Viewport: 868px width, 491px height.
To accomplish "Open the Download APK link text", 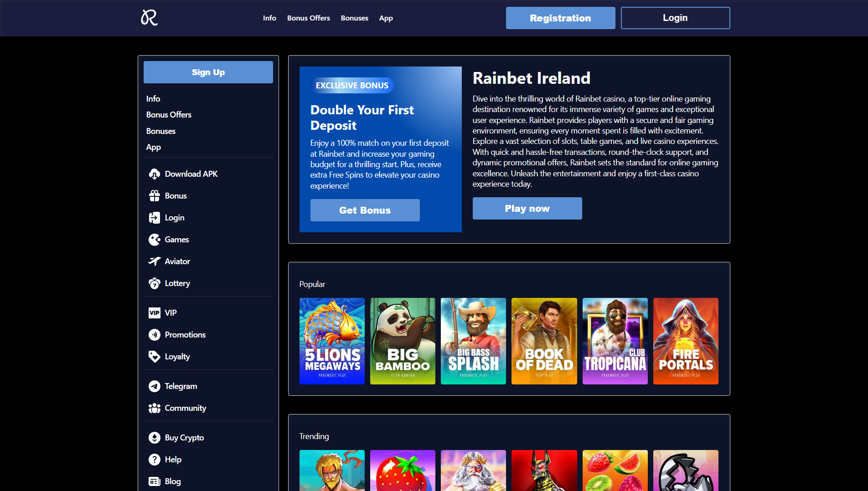I will pos(191,174).
